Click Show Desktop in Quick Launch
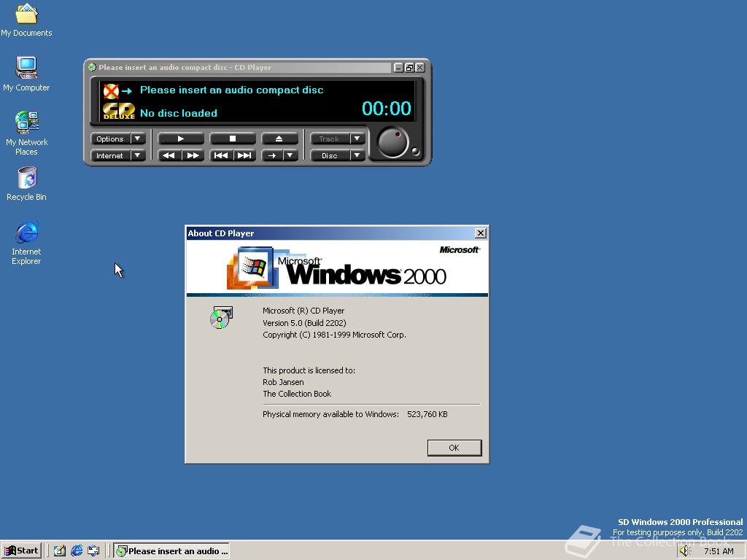The height and width of the screenshot is (560, 747). [59, 551]
